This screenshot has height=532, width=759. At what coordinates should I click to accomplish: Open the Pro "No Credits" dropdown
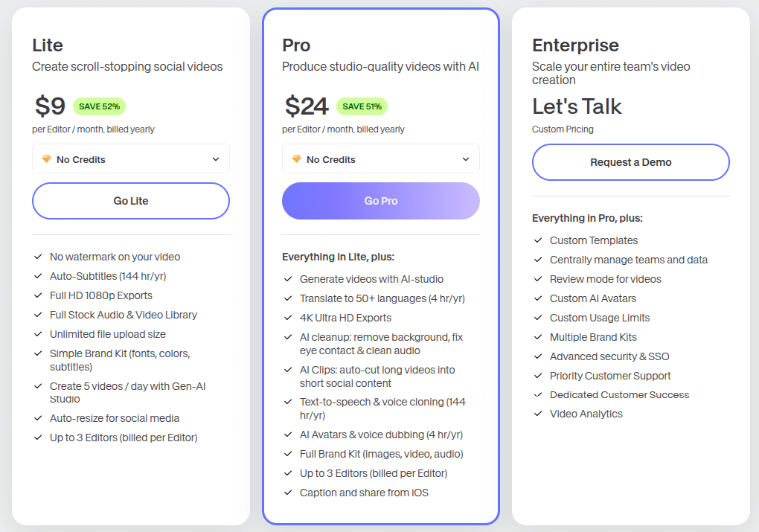coord(380,158)
